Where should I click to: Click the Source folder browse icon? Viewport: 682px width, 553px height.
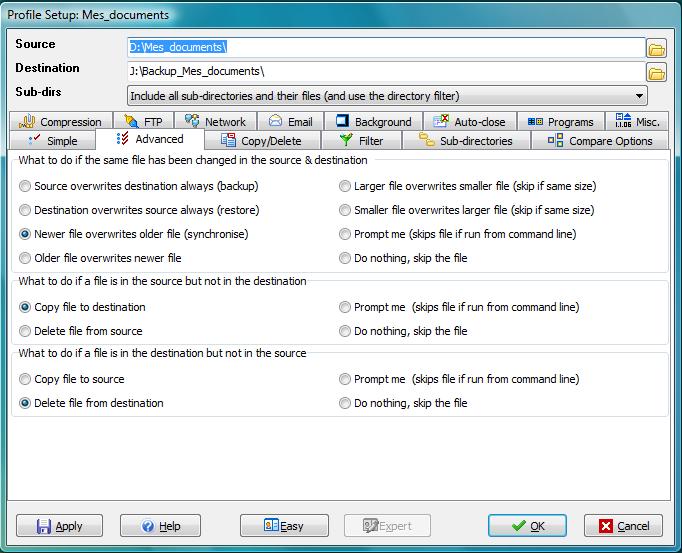[656, 48]
